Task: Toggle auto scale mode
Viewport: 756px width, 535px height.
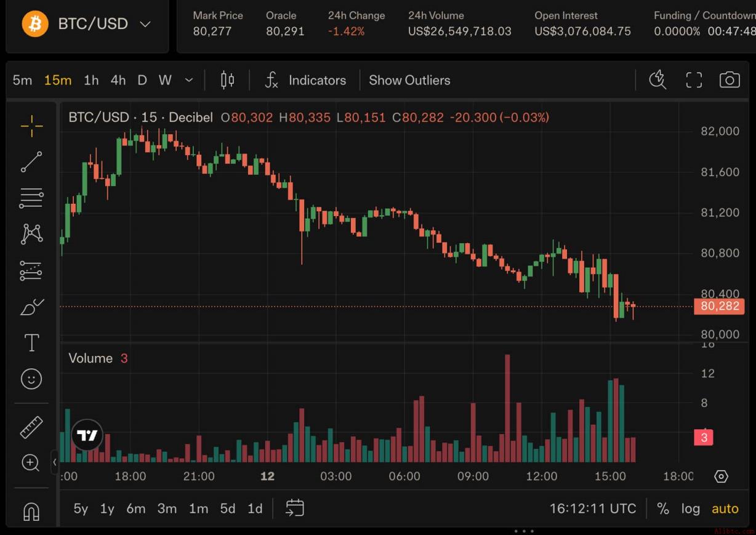Action: coord(725,509)
